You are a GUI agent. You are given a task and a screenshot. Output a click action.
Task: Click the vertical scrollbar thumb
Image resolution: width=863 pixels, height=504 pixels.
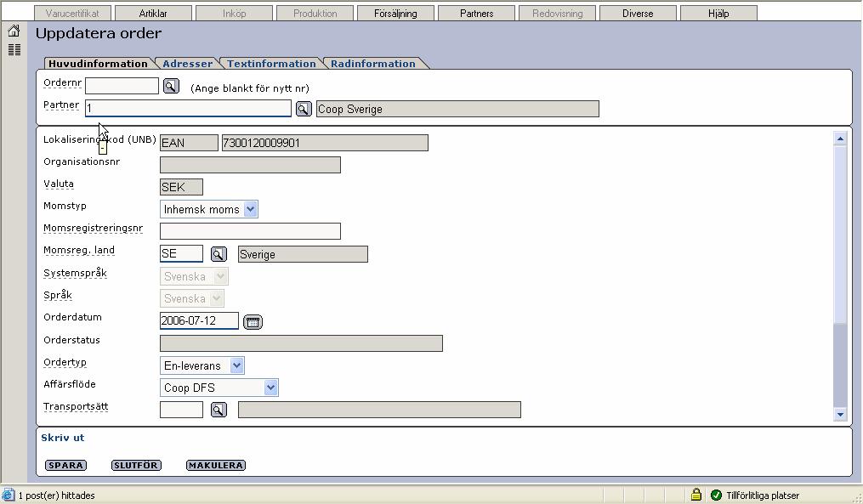click(x=840, y=234)
